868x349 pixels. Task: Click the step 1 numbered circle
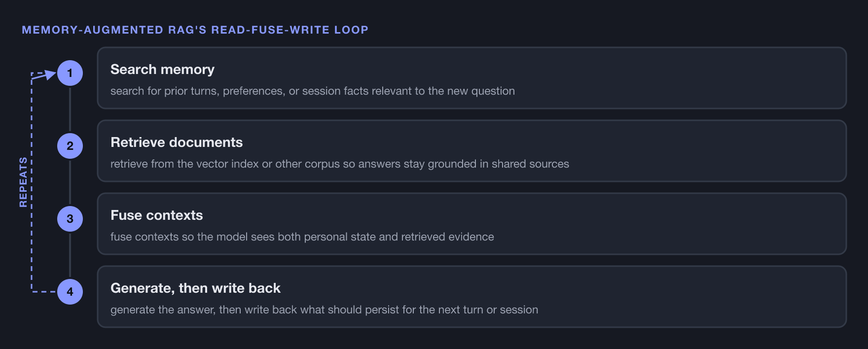tap(70, 73)
